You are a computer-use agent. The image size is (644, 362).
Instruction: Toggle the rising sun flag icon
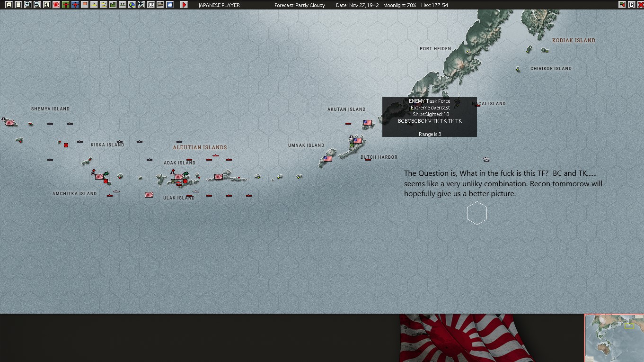coord(57,5)
